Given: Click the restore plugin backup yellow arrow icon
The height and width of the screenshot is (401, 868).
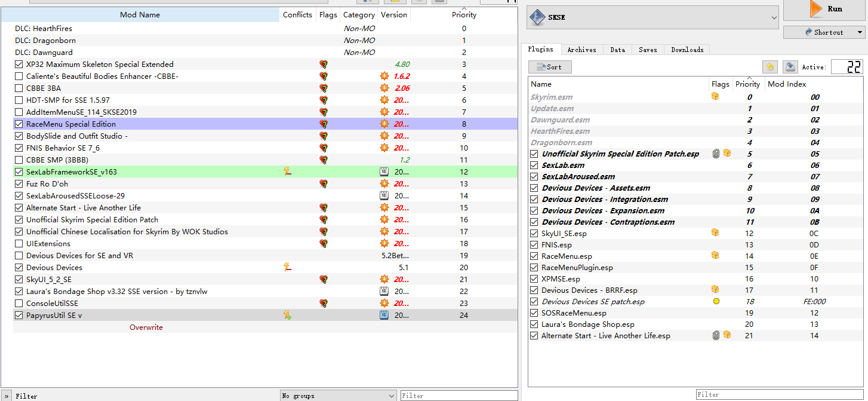Looking at the screenshot, I should pos(770,67).
